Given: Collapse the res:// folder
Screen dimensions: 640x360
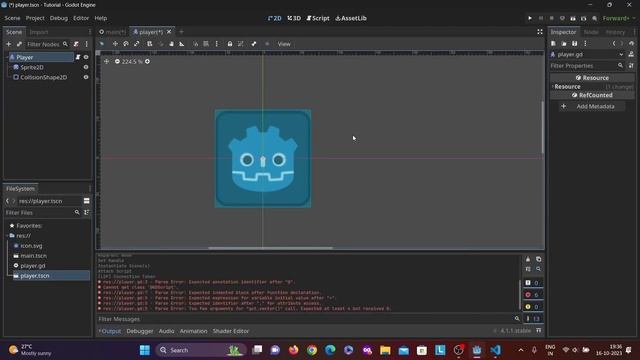Looking at the screenshot, I should pos(7,236).
